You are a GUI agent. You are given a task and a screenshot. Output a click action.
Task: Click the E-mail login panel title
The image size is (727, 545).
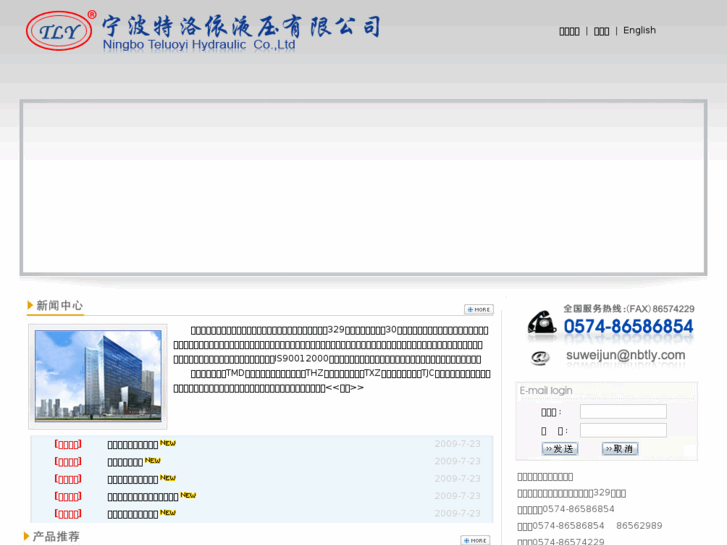(x=546, y=391)
